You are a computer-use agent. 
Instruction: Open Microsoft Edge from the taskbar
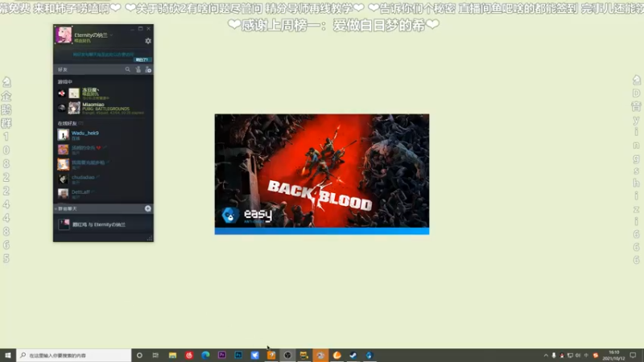[x=205, y=356]
